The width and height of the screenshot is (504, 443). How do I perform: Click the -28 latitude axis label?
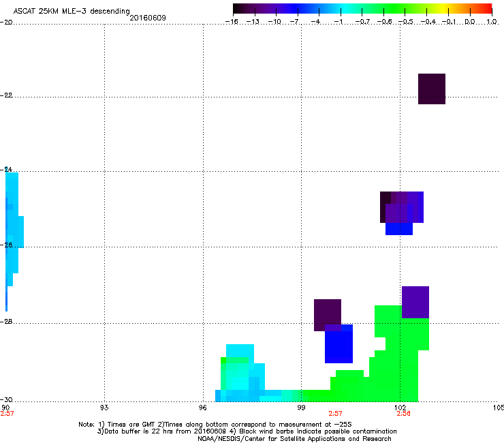coord(6,322)
